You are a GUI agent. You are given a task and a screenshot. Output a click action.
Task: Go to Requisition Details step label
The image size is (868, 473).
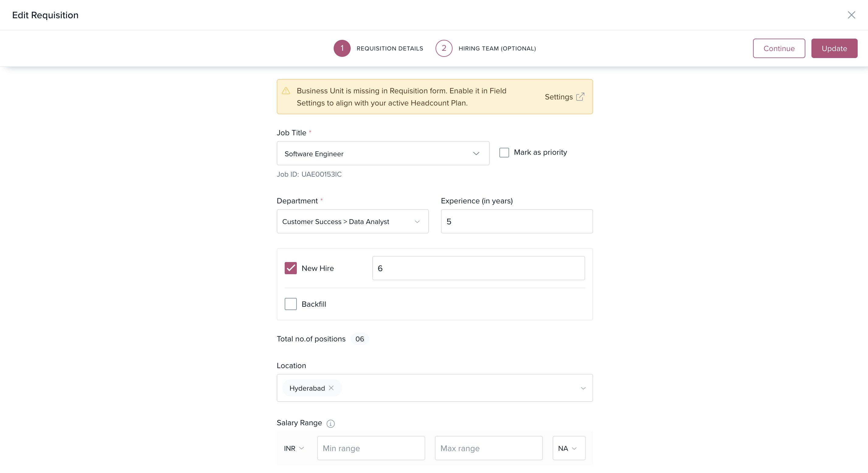(390, 49)
